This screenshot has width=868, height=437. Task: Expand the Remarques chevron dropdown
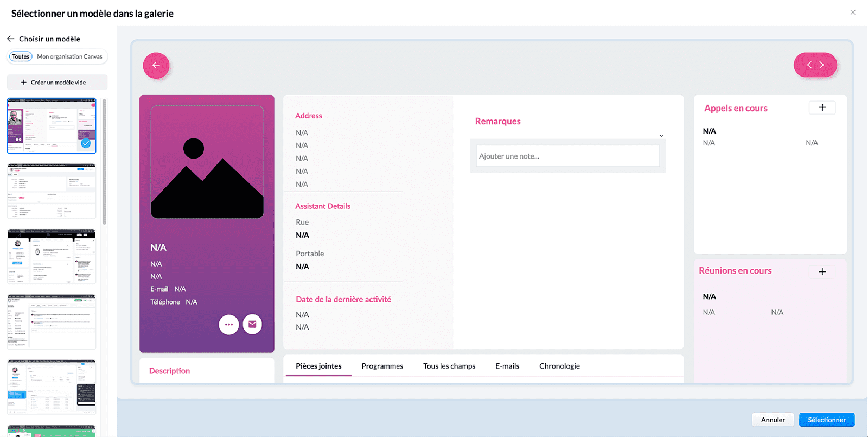tap(661, 136)
